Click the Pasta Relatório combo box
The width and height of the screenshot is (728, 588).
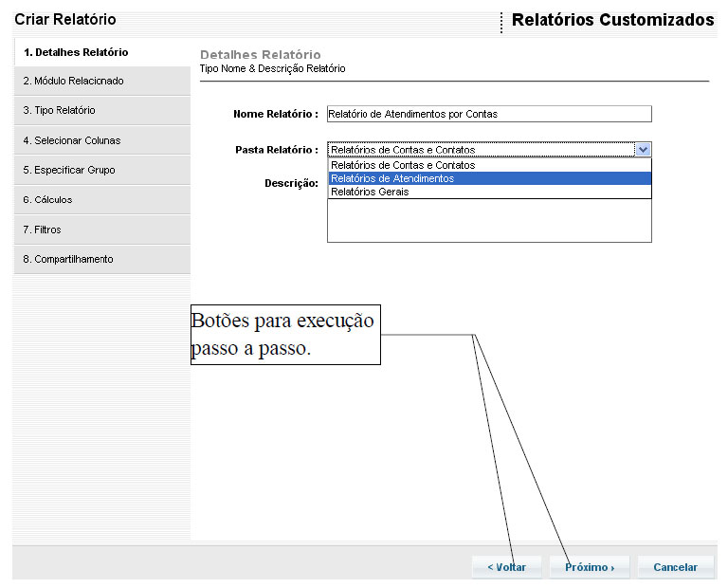pos(480,150)
